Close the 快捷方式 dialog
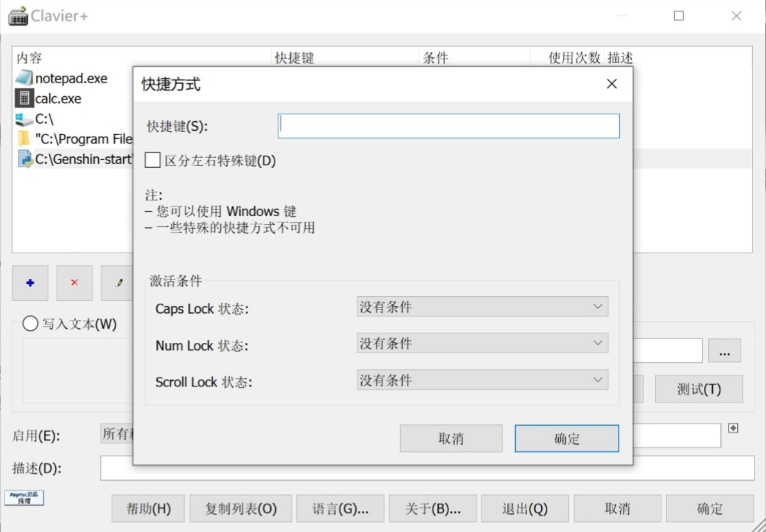The image size is (766, 532). 611,84
